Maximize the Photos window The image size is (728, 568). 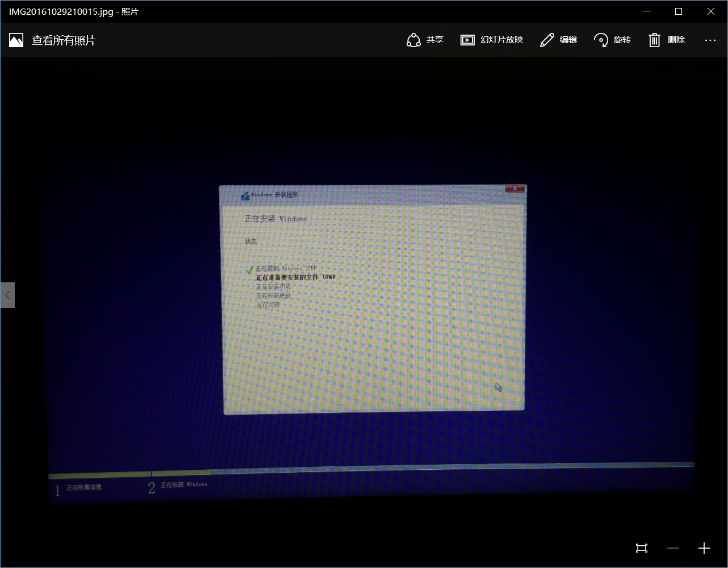(679, 11)
